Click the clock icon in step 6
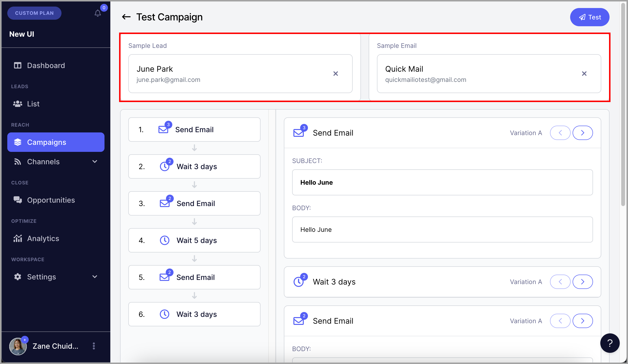The height and width of the screenshot is (364, 628). point(165,314)
